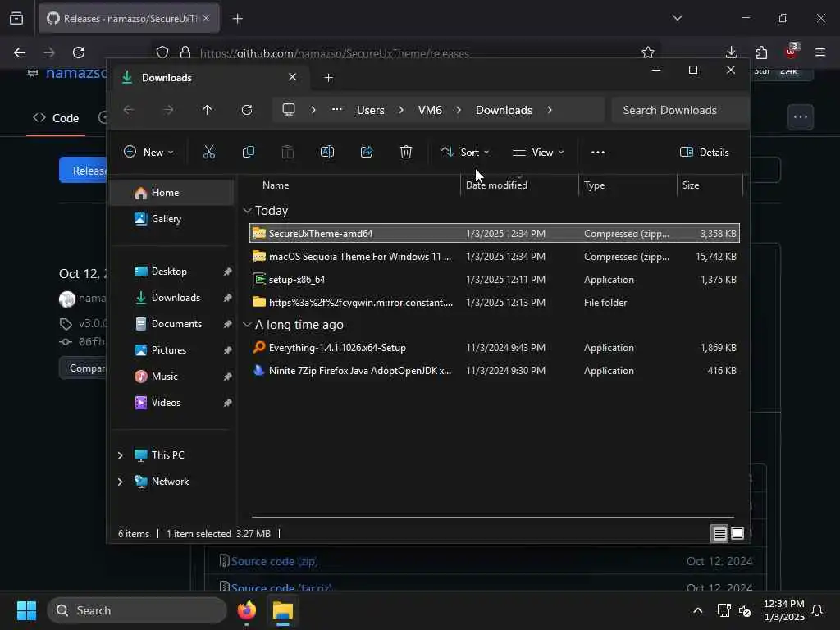Select Gallery in the navigation pane
Image resolution: width=840 pixels, height=630 pixels.
[x=171, y=219]
